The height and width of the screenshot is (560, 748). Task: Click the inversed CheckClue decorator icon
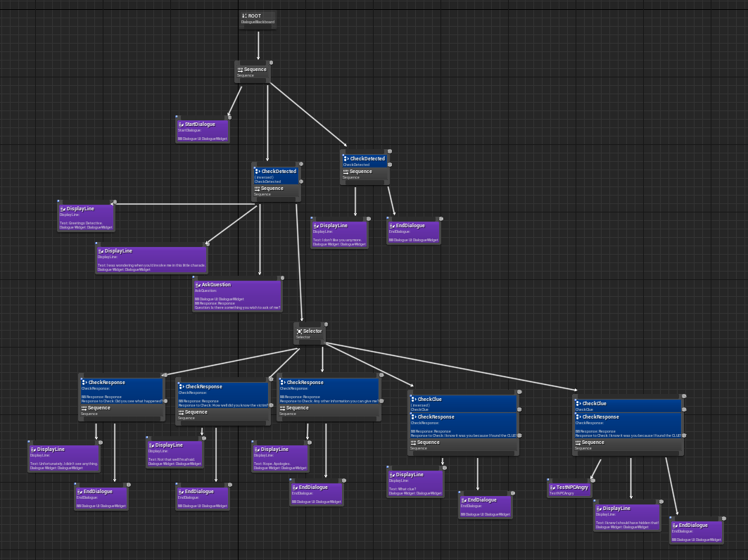click(x=414, y=400)
